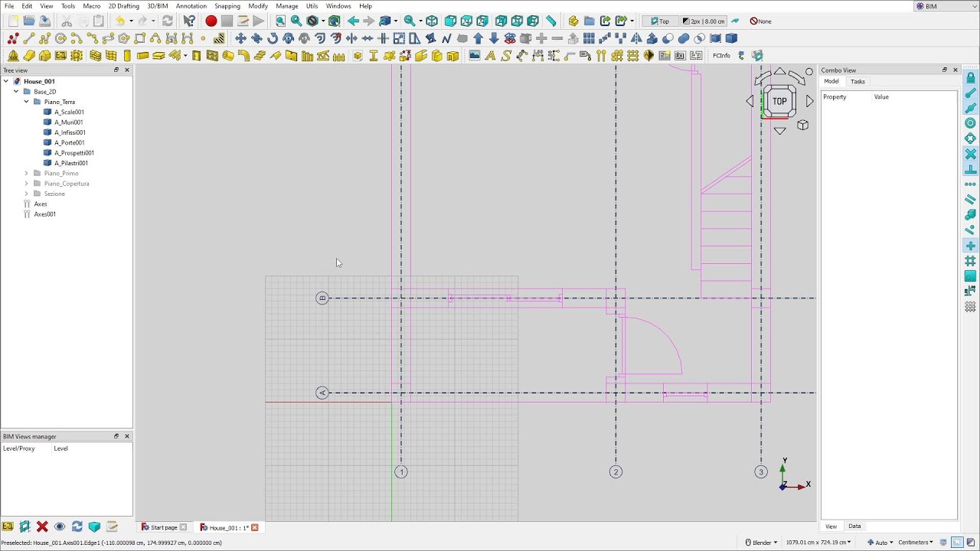
Task: Click the Site tool icon
Action: pos(29,56)
